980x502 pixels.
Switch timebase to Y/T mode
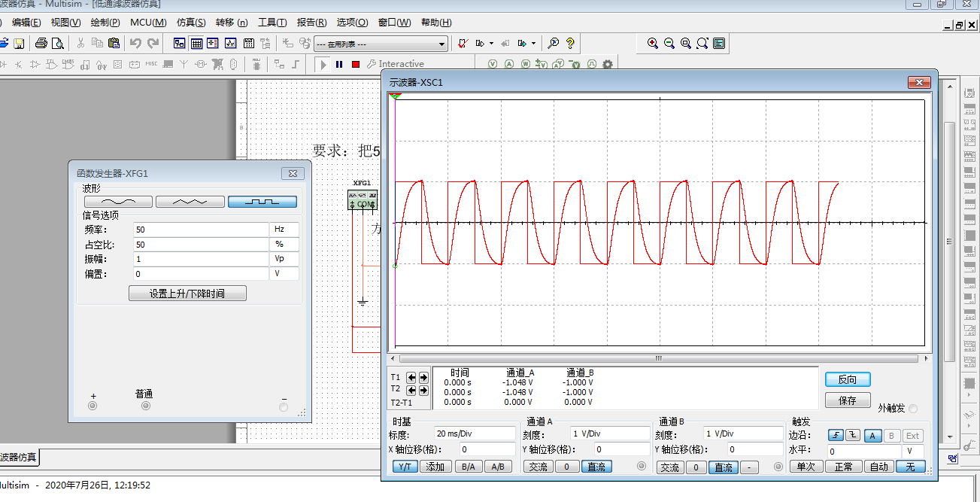click(x=405, y=467)
